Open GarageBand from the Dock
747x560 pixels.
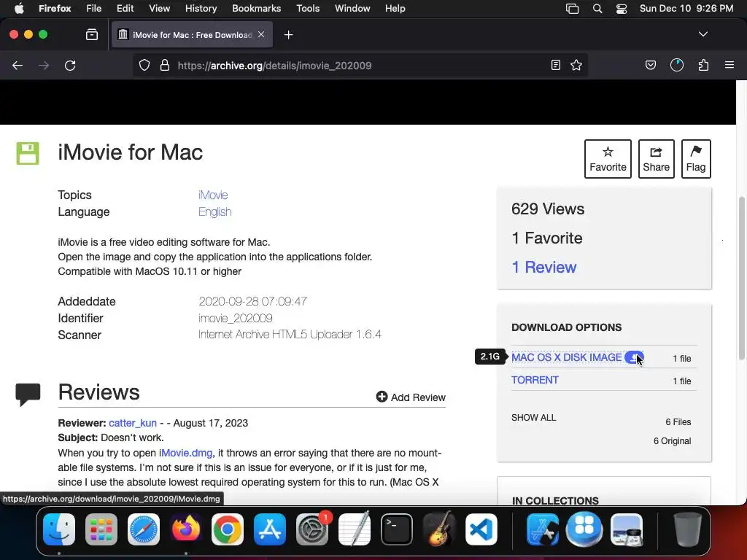click(438, 529)
